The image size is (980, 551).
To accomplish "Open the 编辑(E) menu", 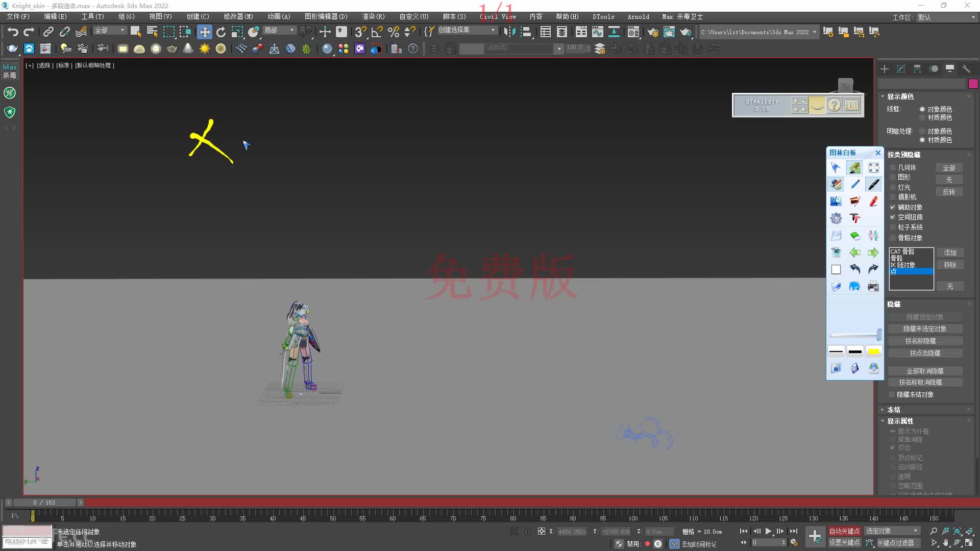I will (x=55, y=16).
